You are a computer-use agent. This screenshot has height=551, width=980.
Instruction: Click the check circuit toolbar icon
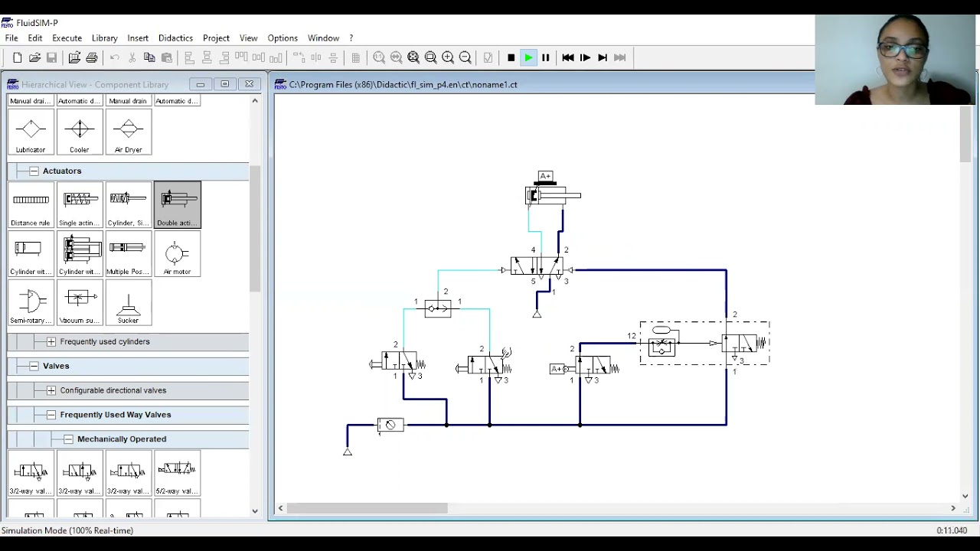[x=488, y=57]
